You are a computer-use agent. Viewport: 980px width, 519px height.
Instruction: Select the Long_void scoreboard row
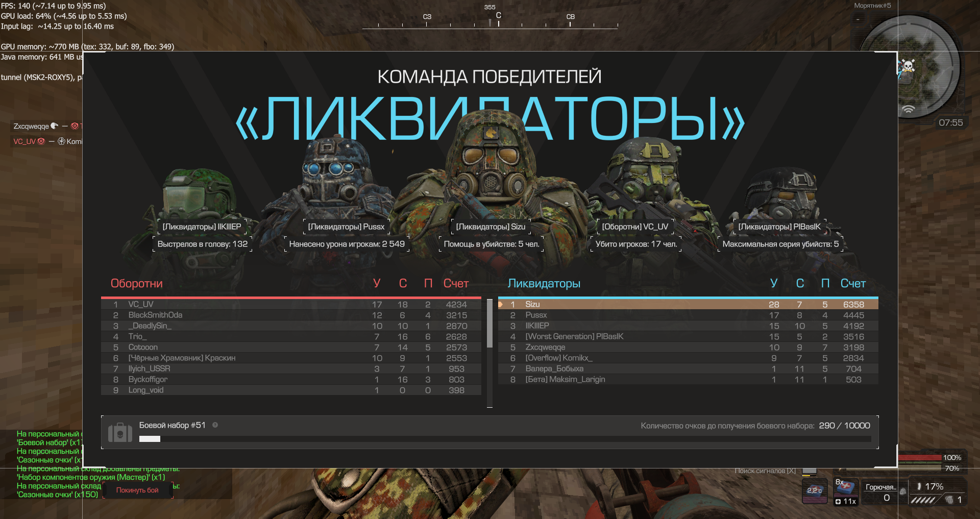click(x=291, y=390)
